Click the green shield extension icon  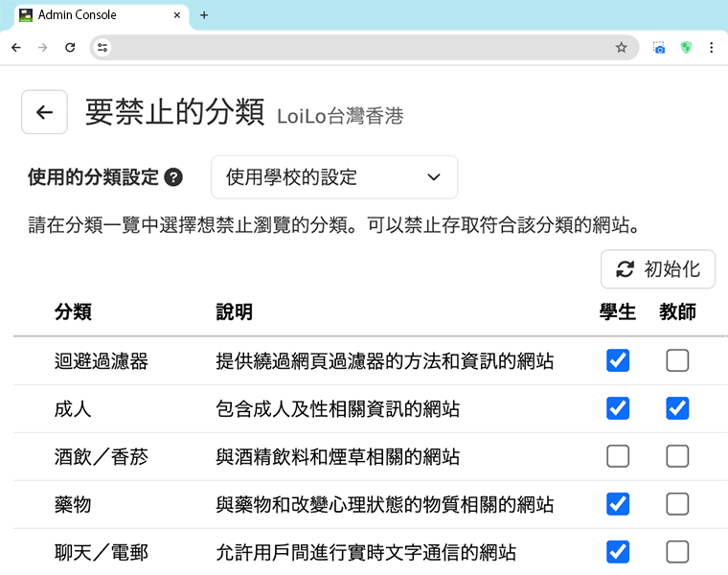(686, 47)
